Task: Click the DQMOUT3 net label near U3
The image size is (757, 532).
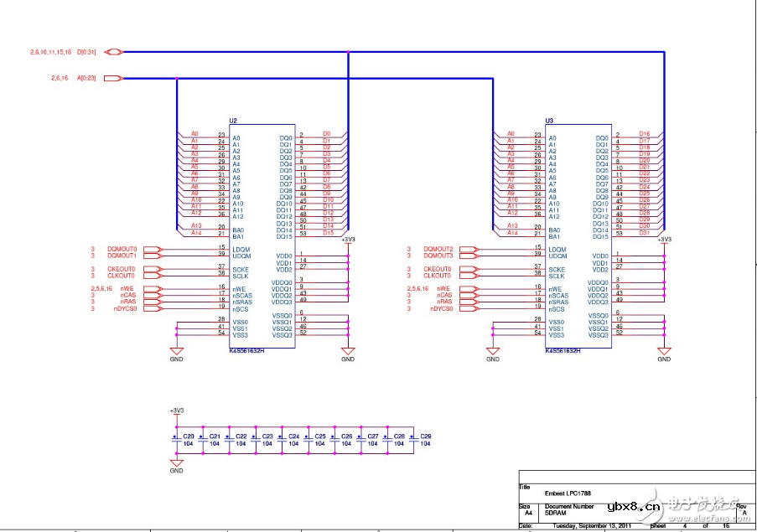Action: pyautogui.click(x=438, y=256)
